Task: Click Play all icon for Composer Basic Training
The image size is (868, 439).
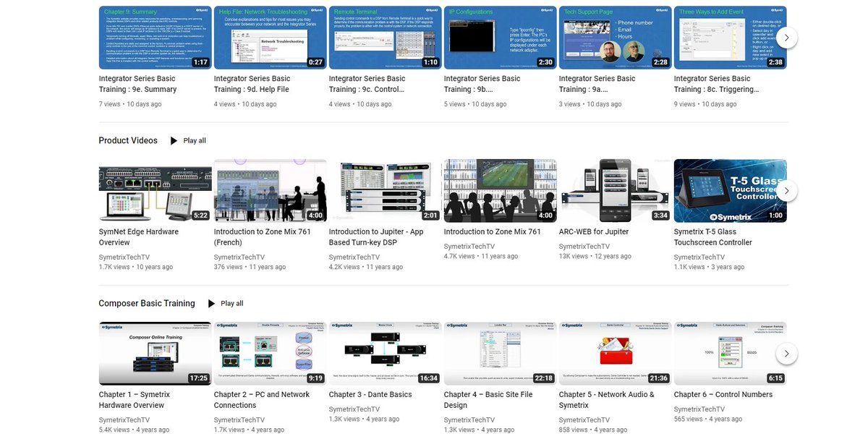Action: [211, 304]
